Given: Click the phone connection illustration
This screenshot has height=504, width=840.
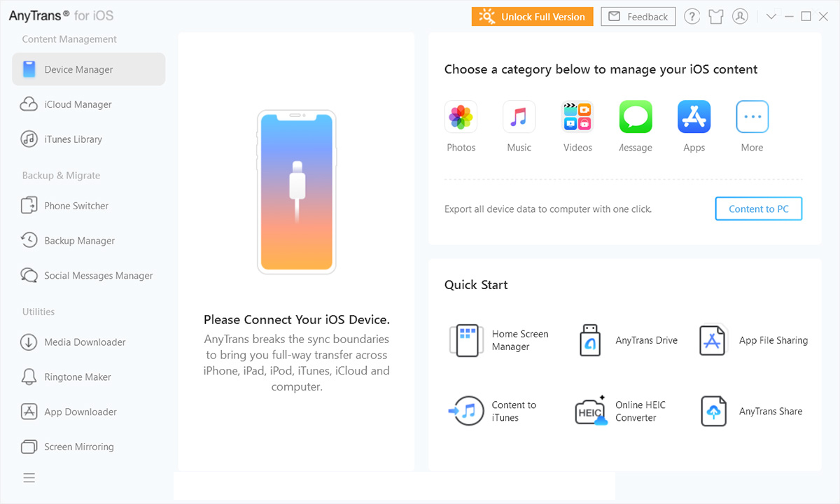Looking at the screenshot, I should [296, 192].
